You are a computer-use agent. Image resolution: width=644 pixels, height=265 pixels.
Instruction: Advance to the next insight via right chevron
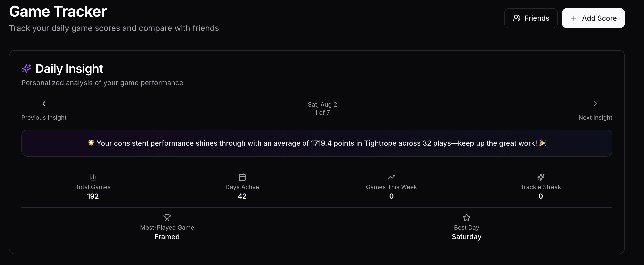click(595, 104)
